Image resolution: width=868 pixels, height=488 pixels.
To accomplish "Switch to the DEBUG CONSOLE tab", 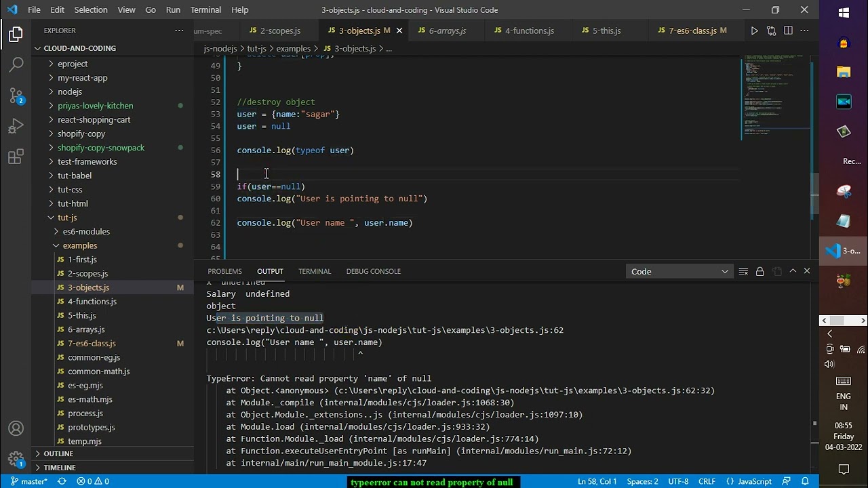I will [374, 271].
